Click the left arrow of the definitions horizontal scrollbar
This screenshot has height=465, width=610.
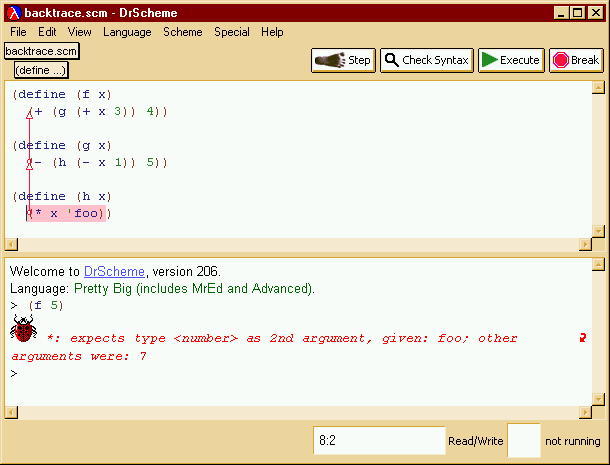click(x=11, y=245)
